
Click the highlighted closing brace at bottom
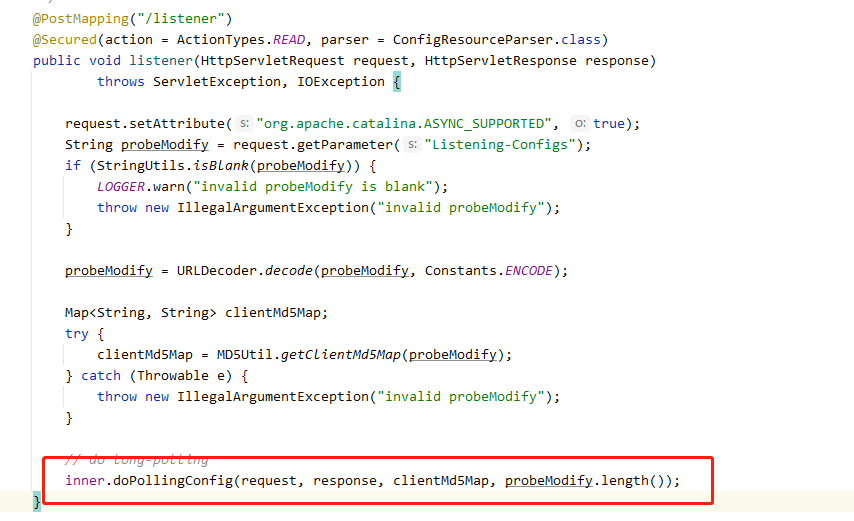coord(36,501)
